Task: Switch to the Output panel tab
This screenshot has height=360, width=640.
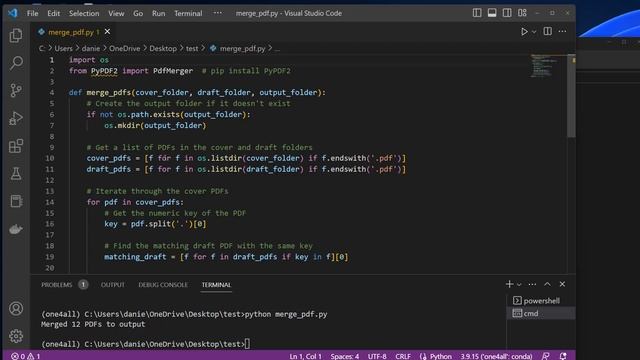Action: tap(113, 284)
